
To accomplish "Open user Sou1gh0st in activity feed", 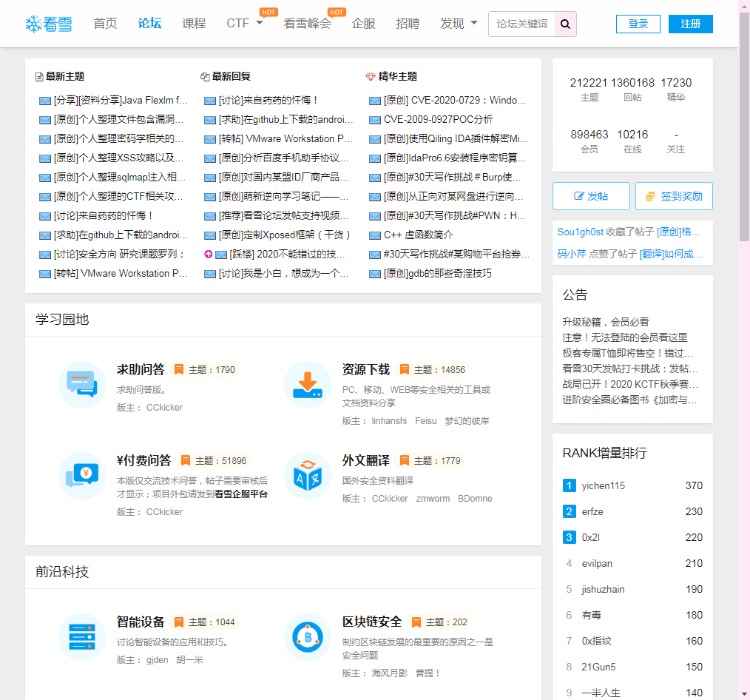I will [580, 232].
